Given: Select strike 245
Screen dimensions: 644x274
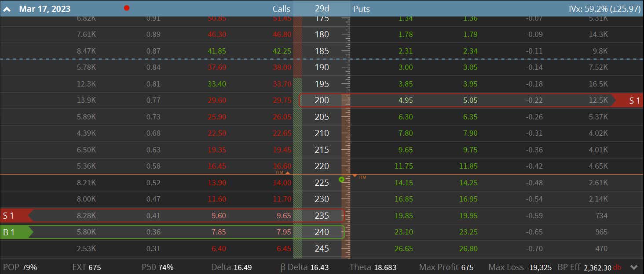Looking at the screenshot, I should point(322,249).
